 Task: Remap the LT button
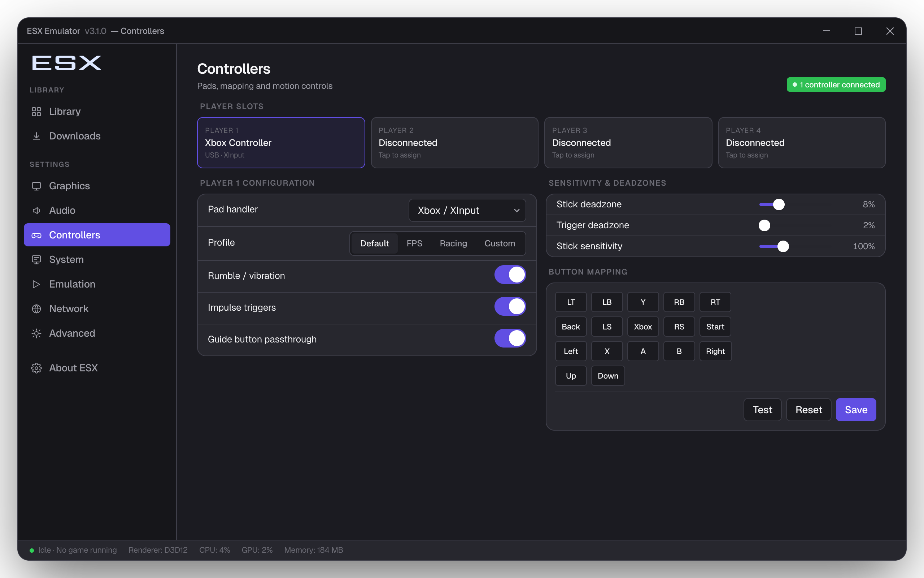(x=570, y=302)
